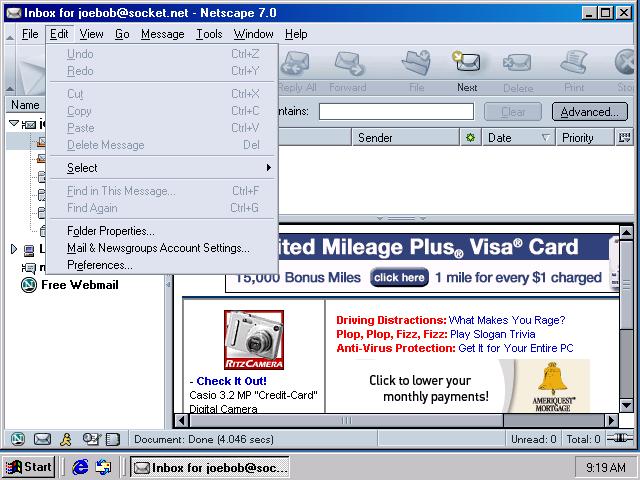Click the scroll left arrow
This screenshot has height=480, width=640.
182,420
